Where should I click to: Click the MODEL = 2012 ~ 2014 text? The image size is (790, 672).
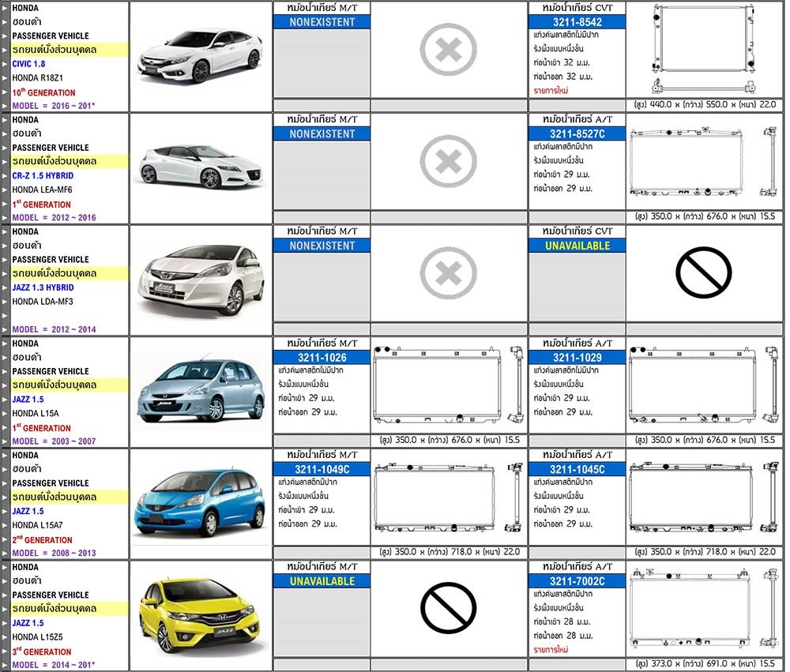click(54, 329)
